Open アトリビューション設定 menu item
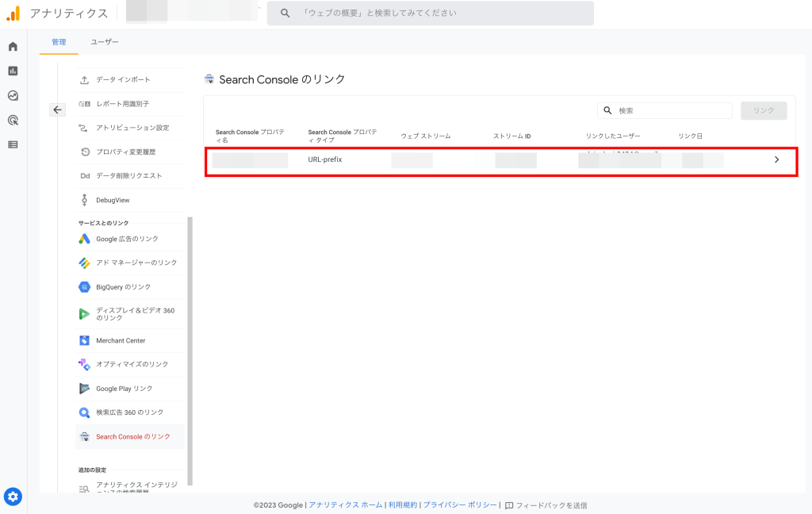Screen dimensions: 812x514 [129, 128]
